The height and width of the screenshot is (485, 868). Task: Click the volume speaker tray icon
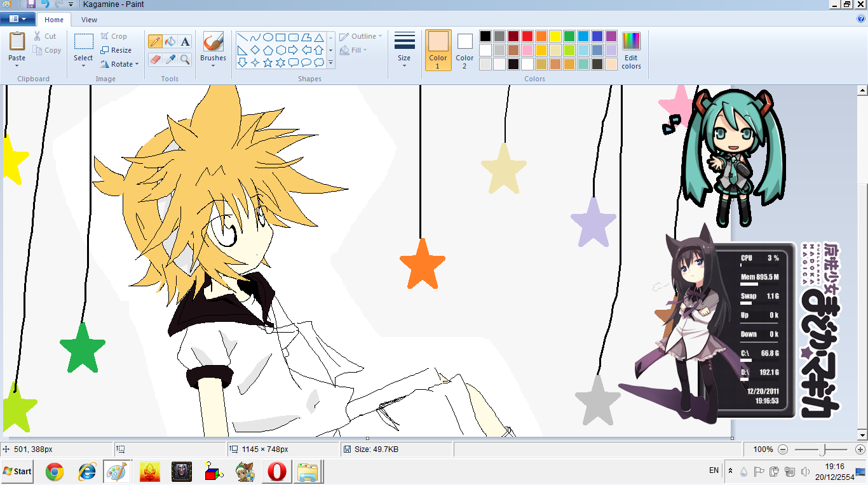[x=805, y=471]
